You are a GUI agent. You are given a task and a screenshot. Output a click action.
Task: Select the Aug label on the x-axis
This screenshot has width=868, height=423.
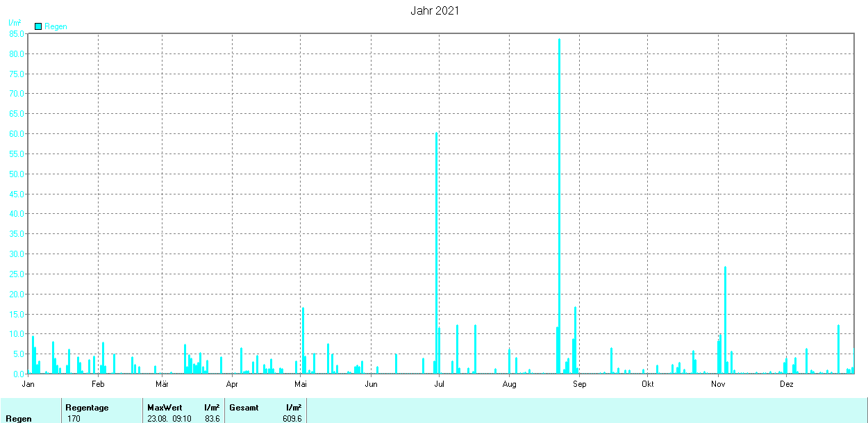coord(509,383)
